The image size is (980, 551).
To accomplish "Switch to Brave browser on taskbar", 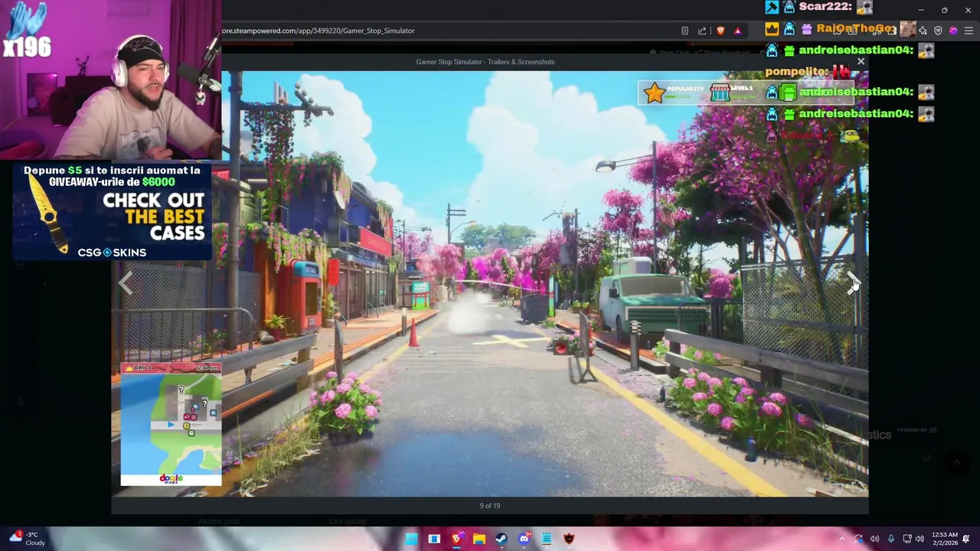I will pos(456,539).
